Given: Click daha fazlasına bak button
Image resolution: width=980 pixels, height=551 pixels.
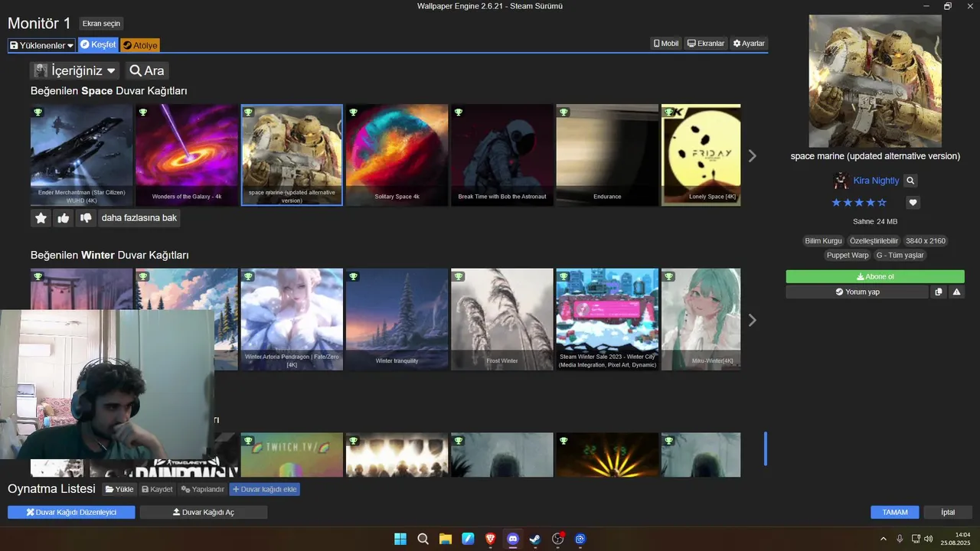Looking at the screenshot, I should point(139,218).
